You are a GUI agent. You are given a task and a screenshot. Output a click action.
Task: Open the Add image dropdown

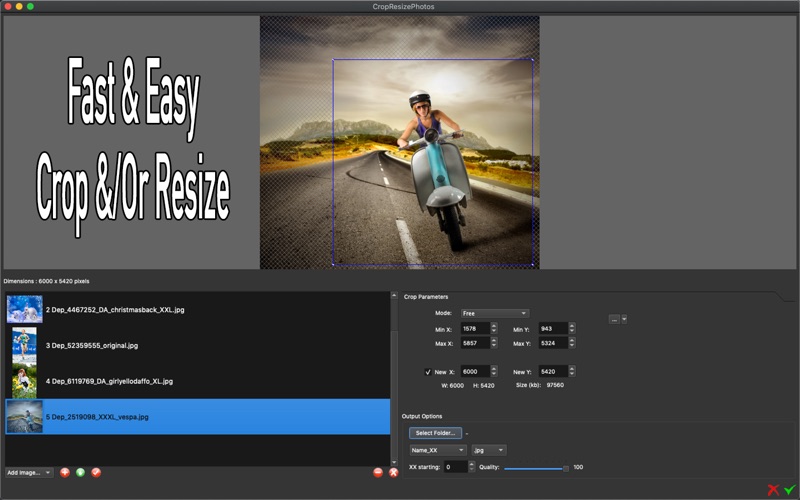(29, 472)
